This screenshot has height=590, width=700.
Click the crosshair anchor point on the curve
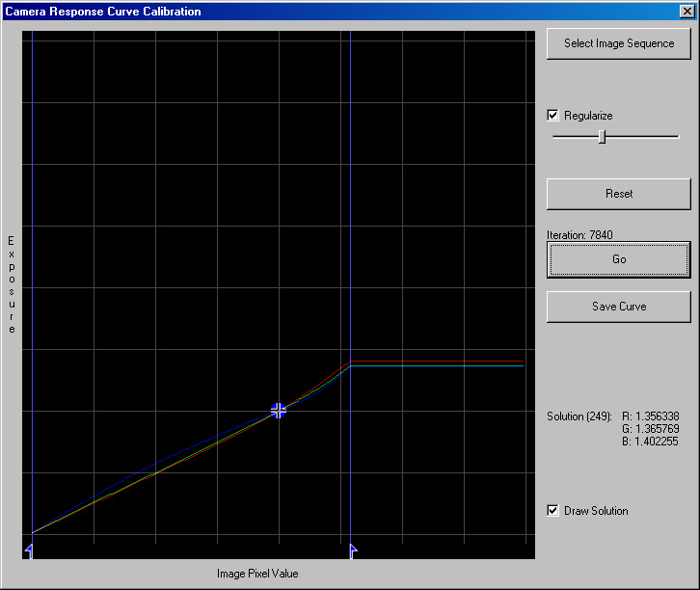pyautogui.click(x=279, y=410)
